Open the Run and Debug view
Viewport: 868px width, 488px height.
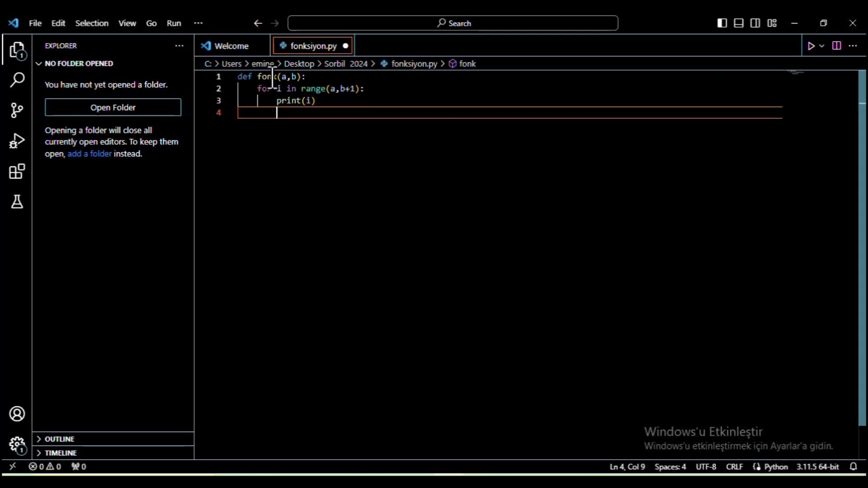17,141
